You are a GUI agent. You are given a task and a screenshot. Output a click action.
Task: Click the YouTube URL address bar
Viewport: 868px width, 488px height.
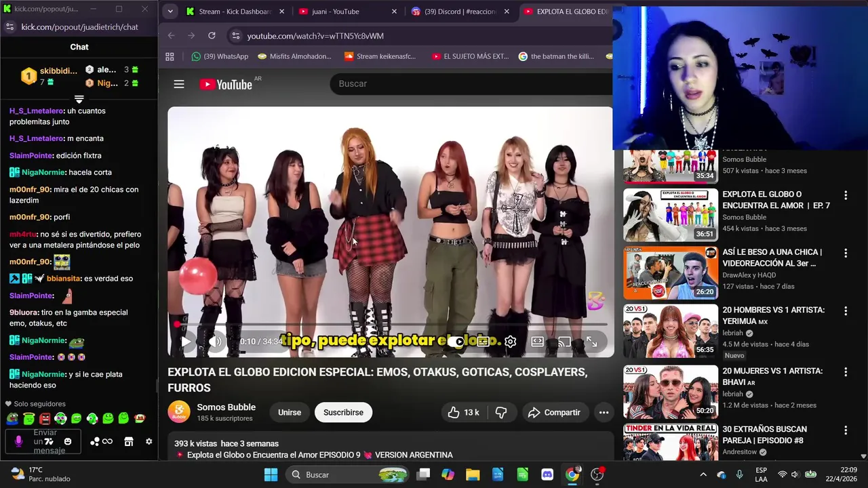[x=420, y=36]
